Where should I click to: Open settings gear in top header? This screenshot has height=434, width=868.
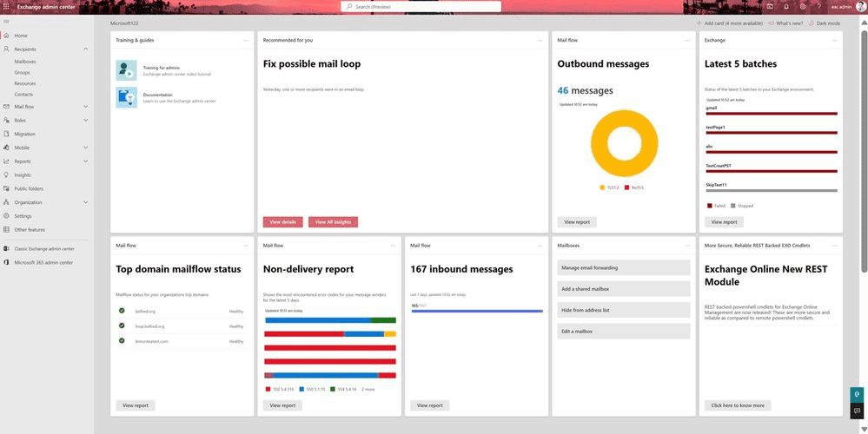click(x=803, y=7)
